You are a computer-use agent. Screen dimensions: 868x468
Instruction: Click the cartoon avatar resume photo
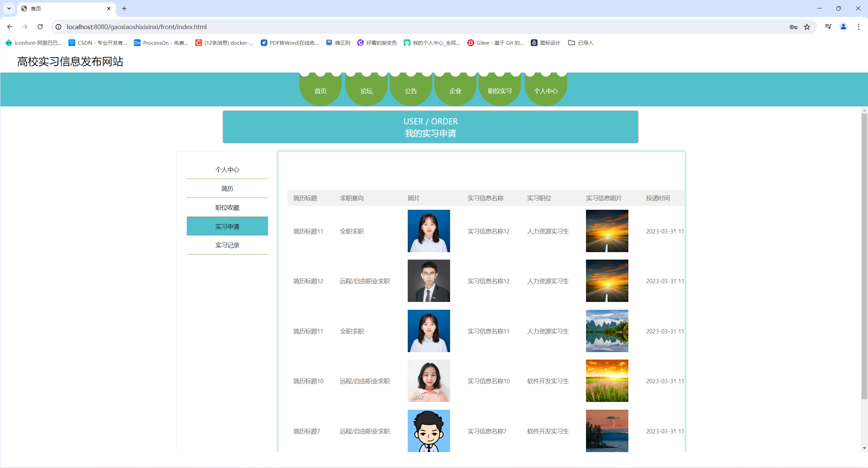point(428,430)
